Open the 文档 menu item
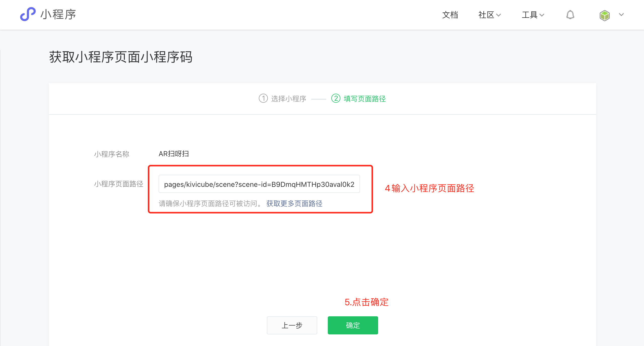644x346 pixels. (x=450, y=15)
